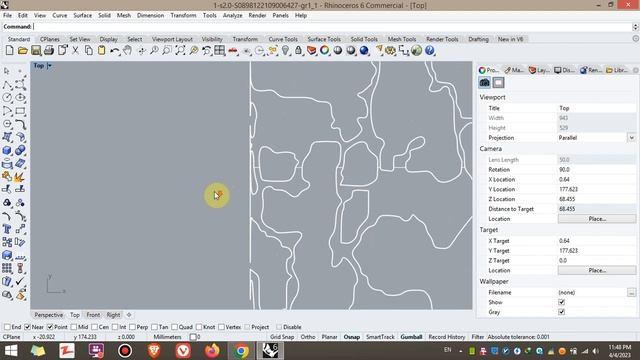Open the Top viewport title menu arrow
Image resolution: width=640 pixels, height=360 pixels.
(x=49, y=65)
